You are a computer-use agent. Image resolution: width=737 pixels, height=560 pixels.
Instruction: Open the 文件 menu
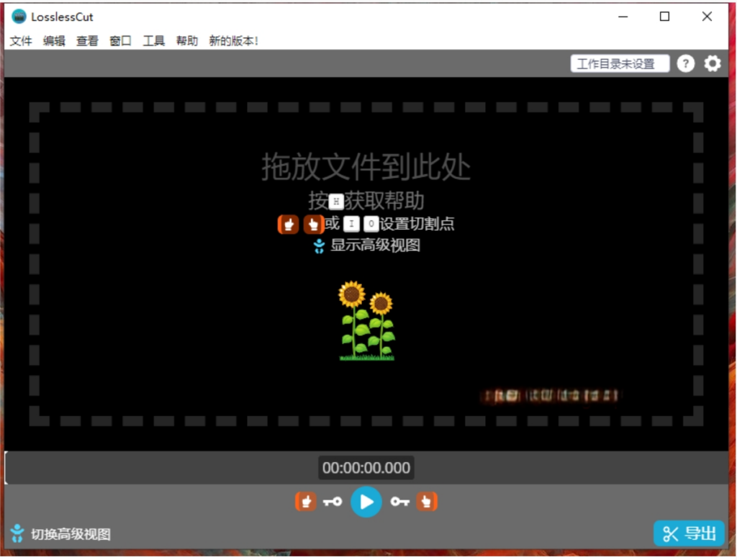[21, 41]
